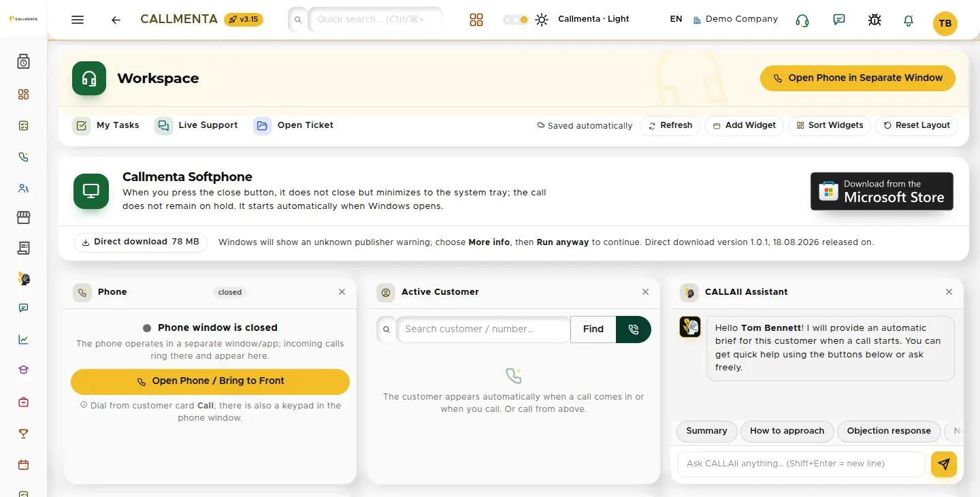Open sidebar graduation cap training icon
Screen dimensions: 980x497
[x=24, y=370]
